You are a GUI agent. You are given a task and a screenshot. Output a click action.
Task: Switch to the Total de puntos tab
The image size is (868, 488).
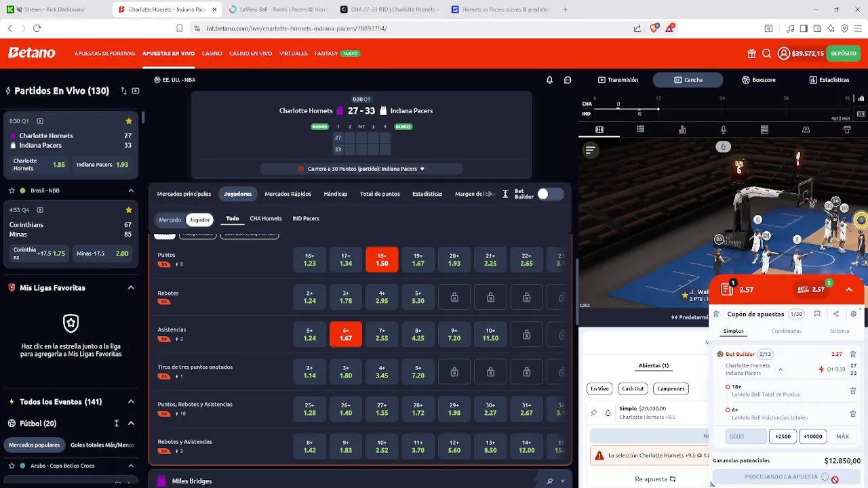(x=380, y=194)
